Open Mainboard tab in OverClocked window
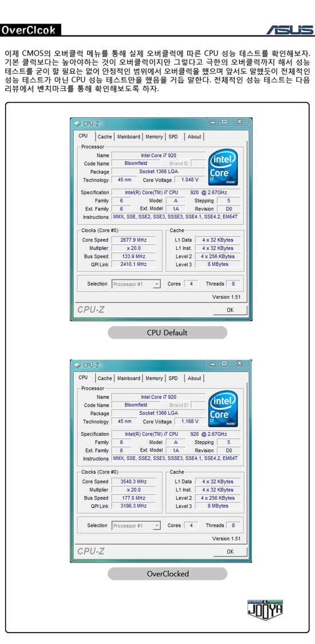 click(x=128, y=378)
